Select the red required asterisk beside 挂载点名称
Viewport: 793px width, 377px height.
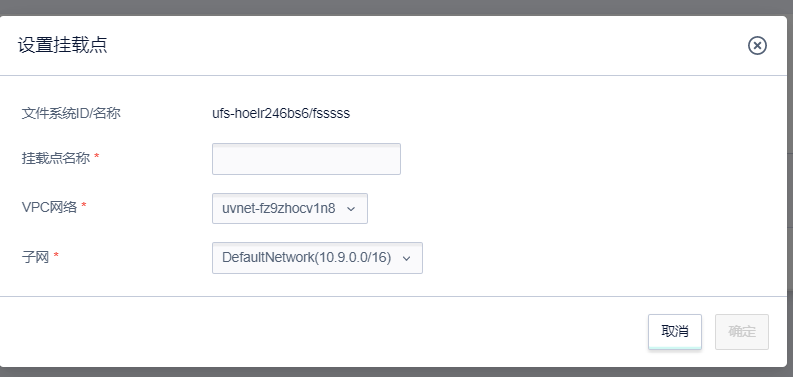coord(97,157)
